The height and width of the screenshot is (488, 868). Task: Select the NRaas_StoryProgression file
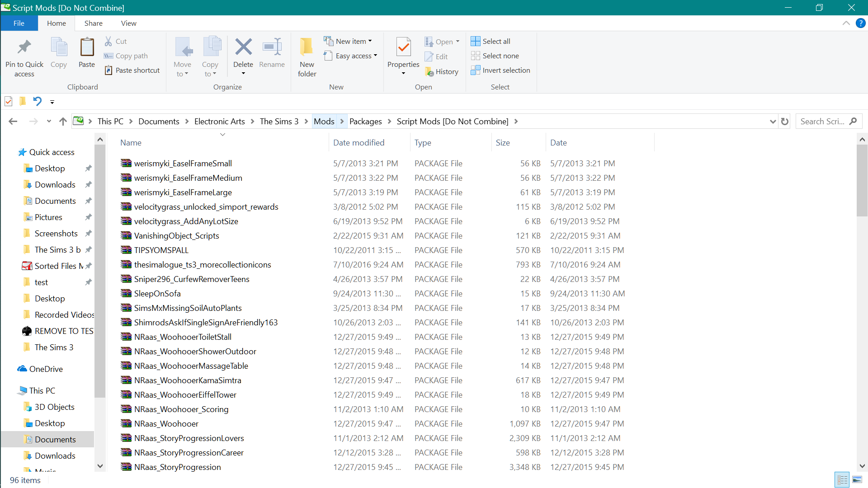[x=177, y=467]
